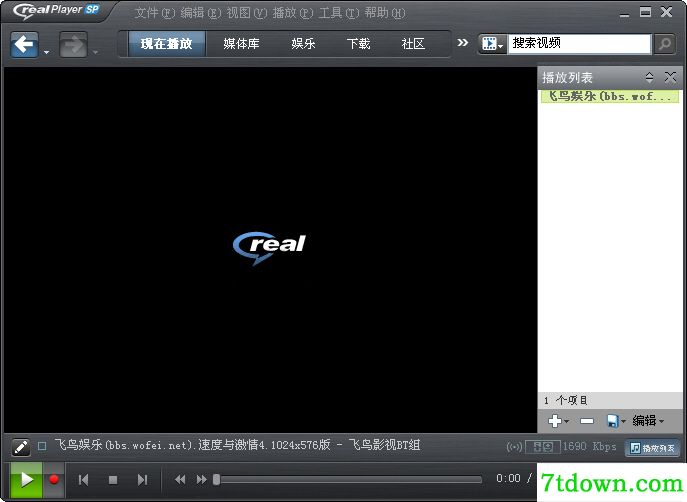Switch to the 下载 tab
Screen dimensions: 687x502
pyautogui.click(x=358, y=44)
